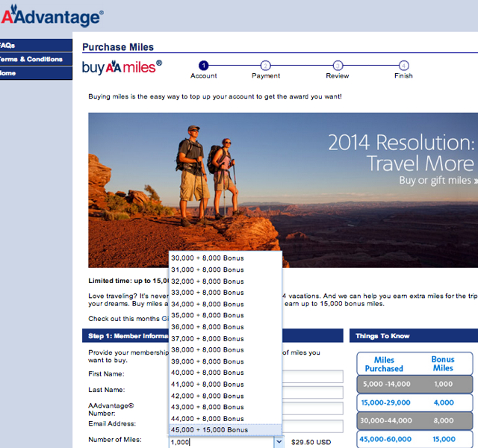Choose 43,000 + 8,000 Bonus option
The image size is (478, 448).
click(x=226, y=407)
